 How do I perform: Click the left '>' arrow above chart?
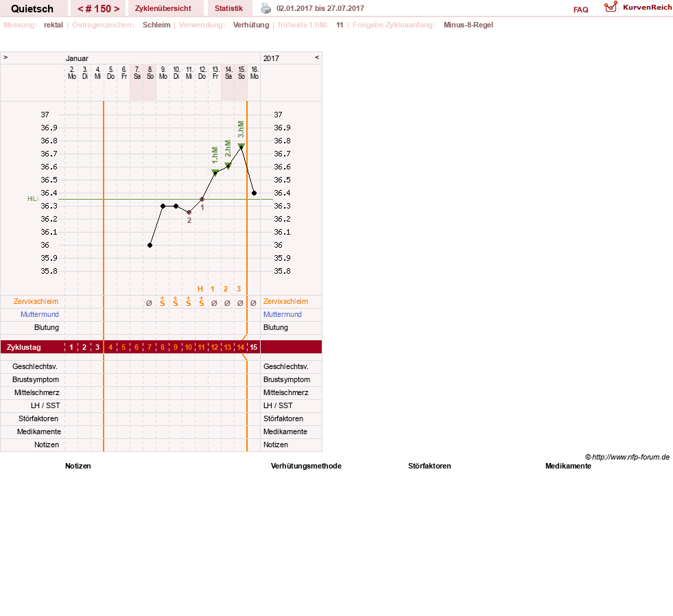(x=5, y=57)
